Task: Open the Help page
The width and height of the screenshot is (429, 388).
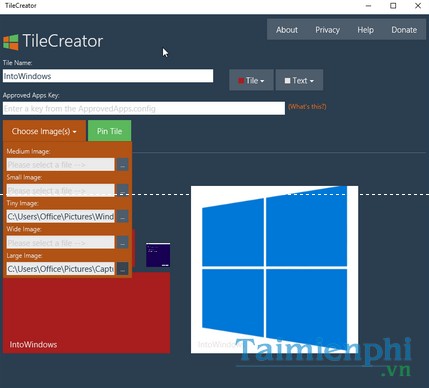Action: [365, 30]
